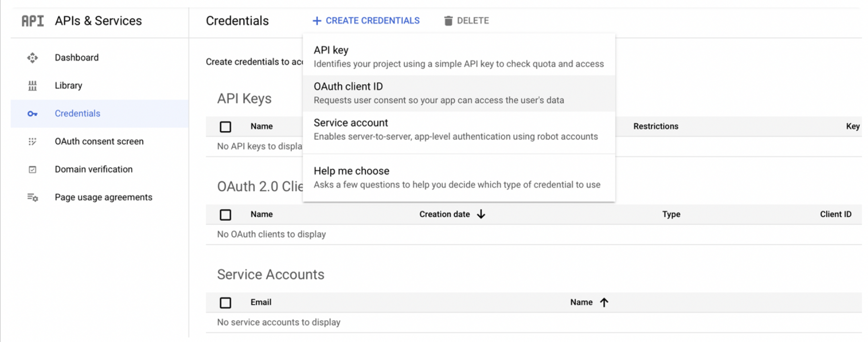The image size is (868, 342).
Task: Open the Create Credentials dropdown
Action: click(x=366, y=21)
